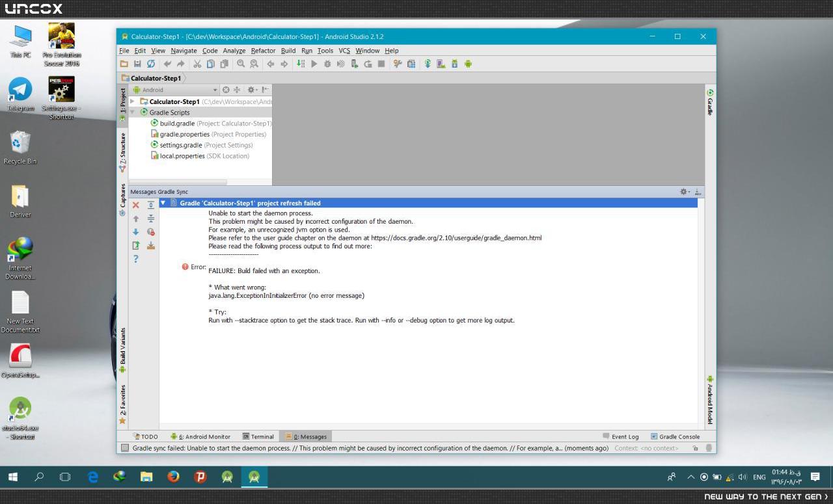Click the green Android robot toolbar icon
The height and width of the screenshot is (504, 833).
(468, 64)
